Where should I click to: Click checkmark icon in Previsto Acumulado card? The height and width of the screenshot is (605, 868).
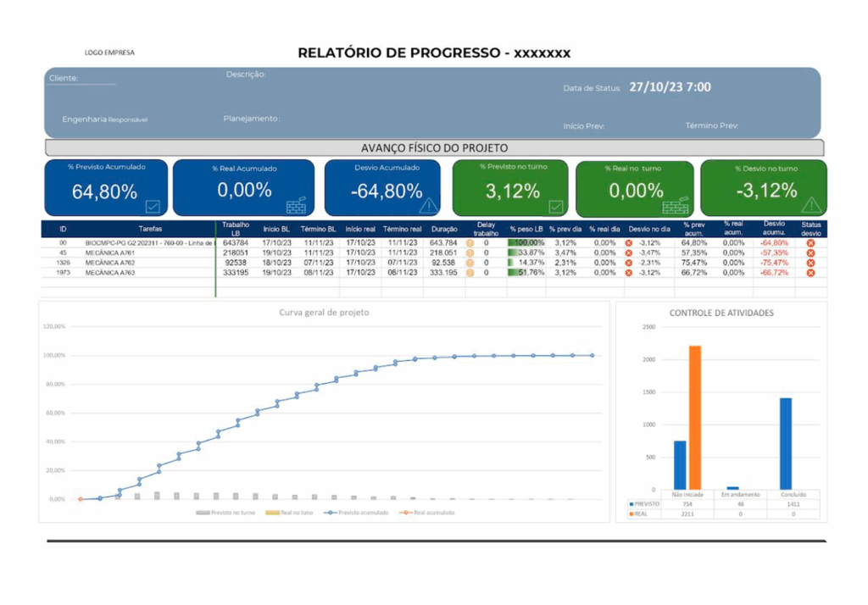tap(153, 205)
